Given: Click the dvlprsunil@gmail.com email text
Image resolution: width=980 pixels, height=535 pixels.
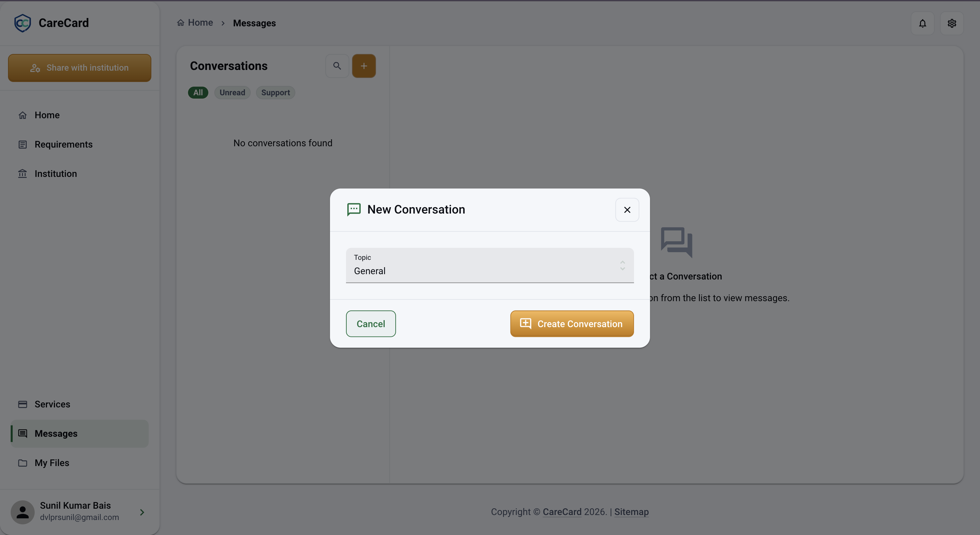Looking at the screenshot, I should pos(79,517).
